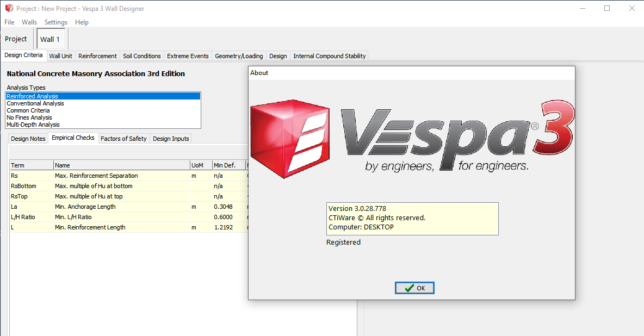Click OK in the About dialog
Image resolution: width=644 pixels, height=336 pixels.
[x=414, y=288]
